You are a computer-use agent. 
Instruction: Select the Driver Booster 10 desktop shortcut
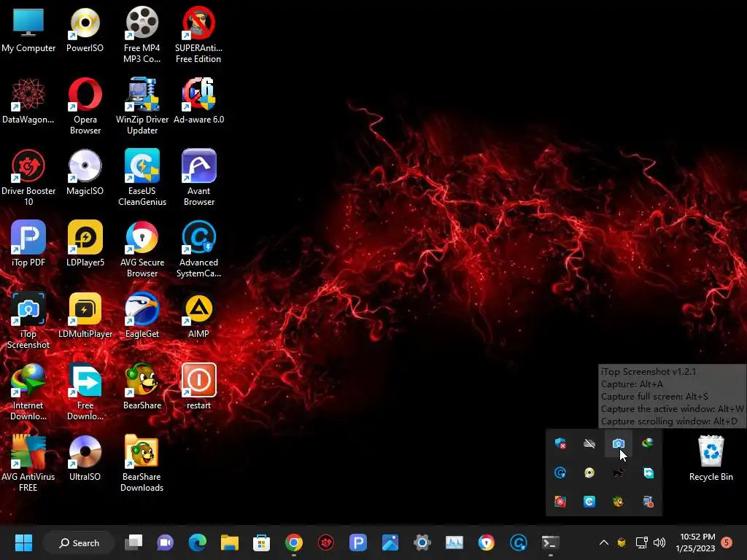[28, 179]
